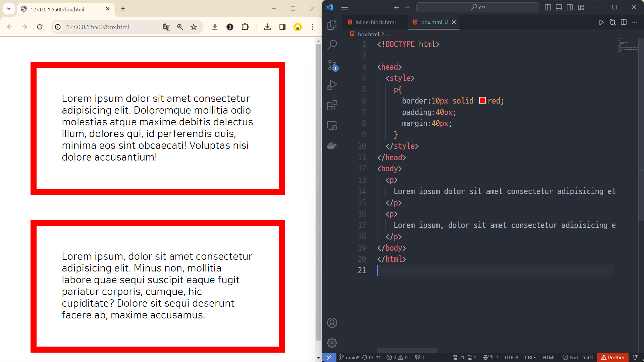
Task: Open VS Code hamburger application menu
Action: coord(344,7)
